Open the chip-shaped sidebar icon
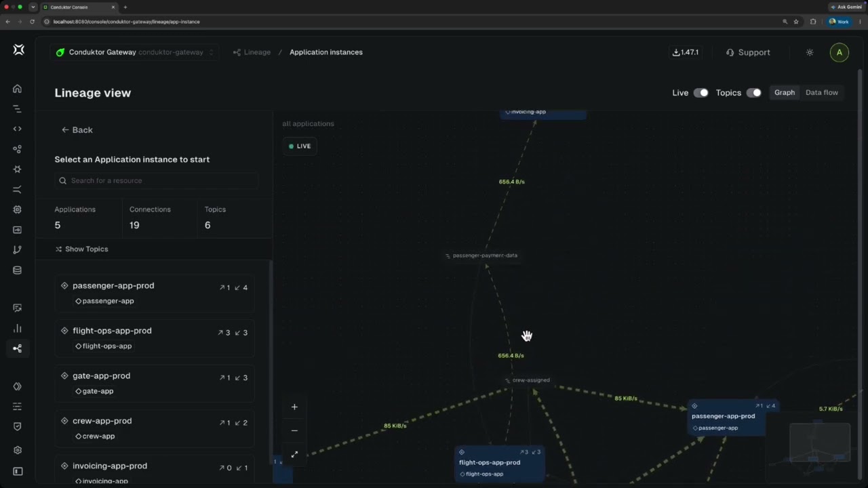The image size is (868, 488). pos(18,209)
